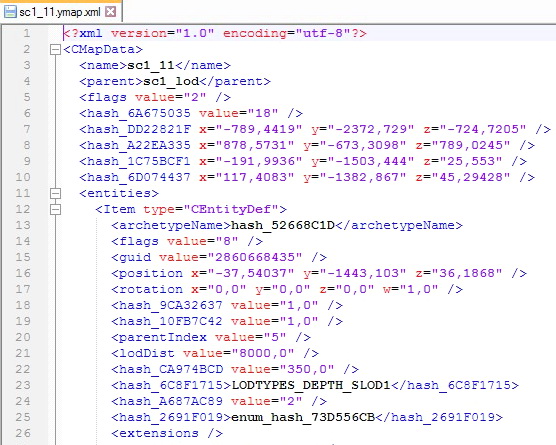556x445 pixels.
Task: Click the parentIndex value "5"
Action: click(274, 337)
